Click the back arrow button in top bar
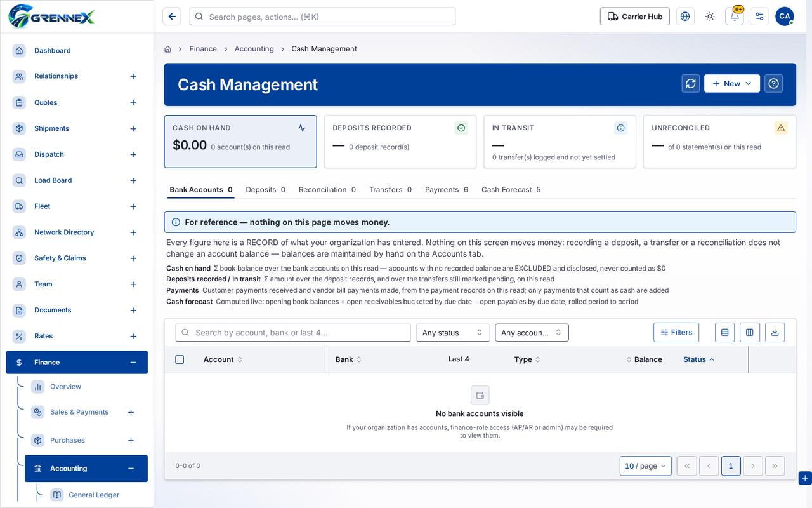 click(172, 17)
